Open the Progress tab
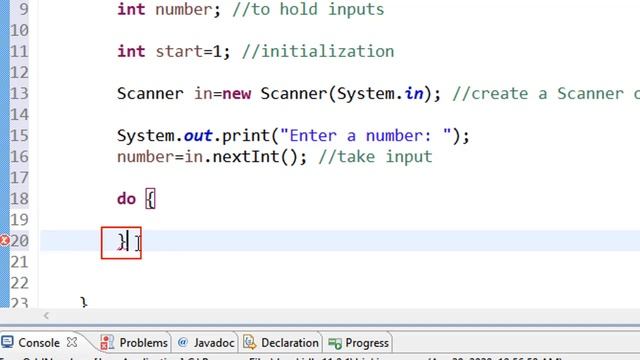The height and width of the screenshot is (360, 640). tap(367, 343)
